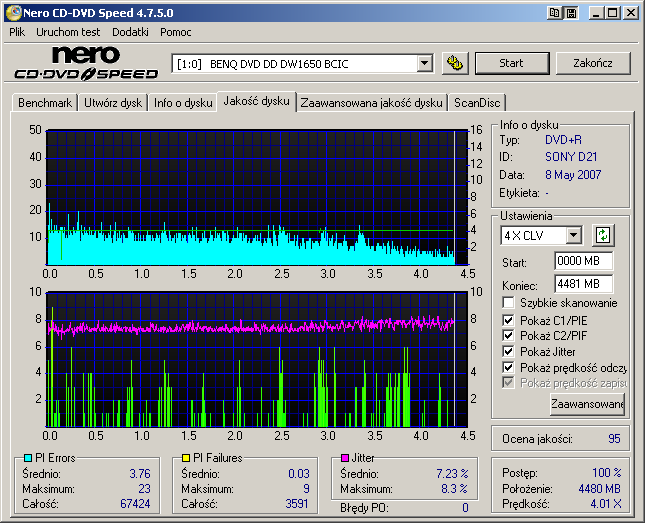Open the BENQ drive selection dropdown

(425, 64)
